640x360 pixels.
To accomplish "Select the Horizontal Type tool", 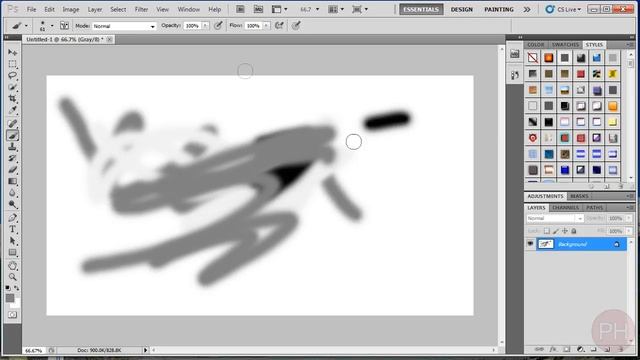I will (12, 229).
